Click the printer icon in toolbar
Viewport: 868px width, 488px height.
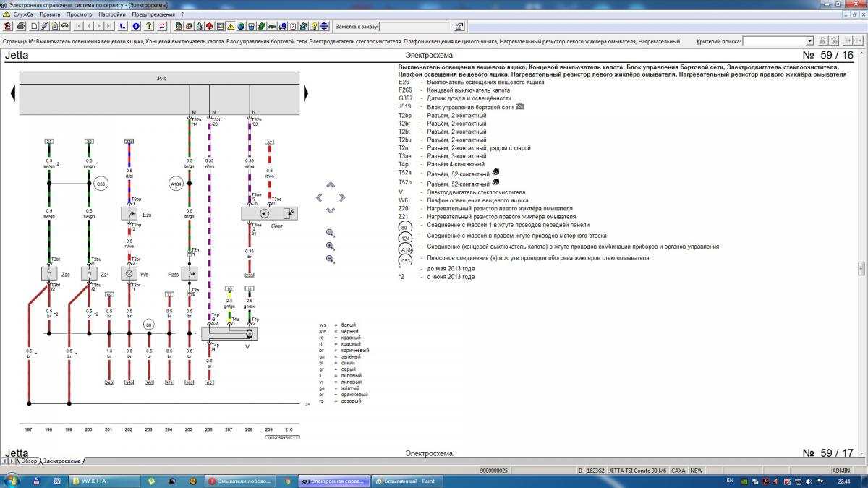[x=21, y=27]
